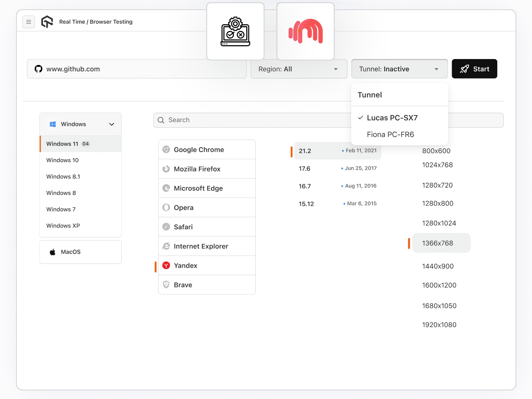The width and height of the screenshot is (532, 399).
Task: Select the Brave browser icon
Action: click(x=166, y=285)
